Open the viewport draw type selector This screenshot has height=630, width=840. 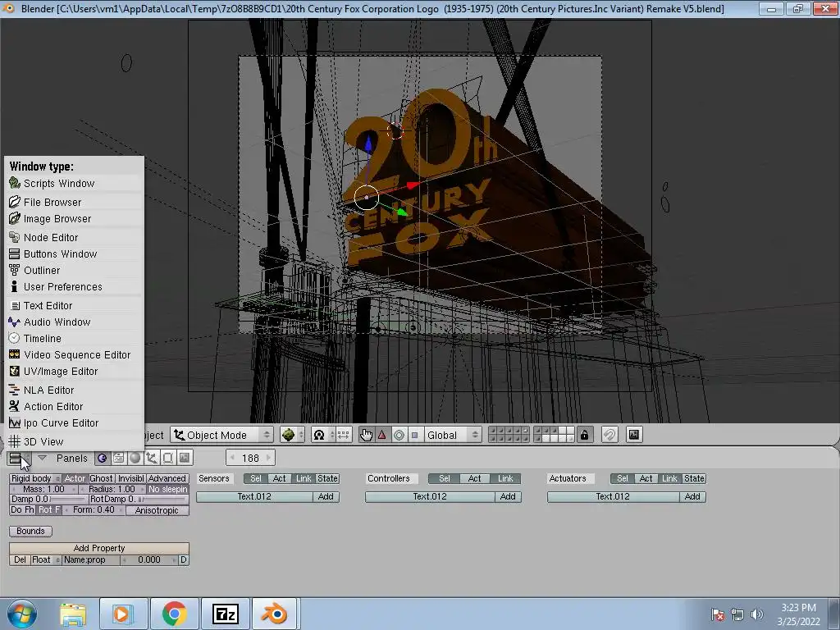point(293,435)
